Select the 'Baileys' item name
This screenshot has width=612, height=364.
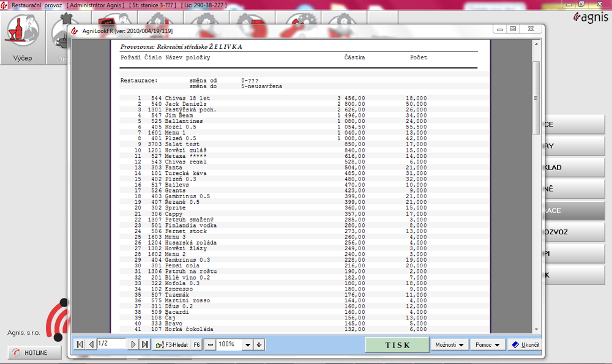point(177,185)
